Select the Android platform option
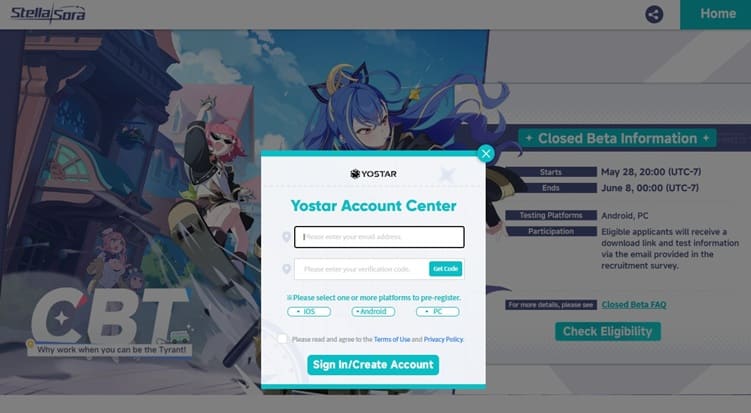This screenshot has width=751, height=413. pyautogui.click(x=373, y=311)
